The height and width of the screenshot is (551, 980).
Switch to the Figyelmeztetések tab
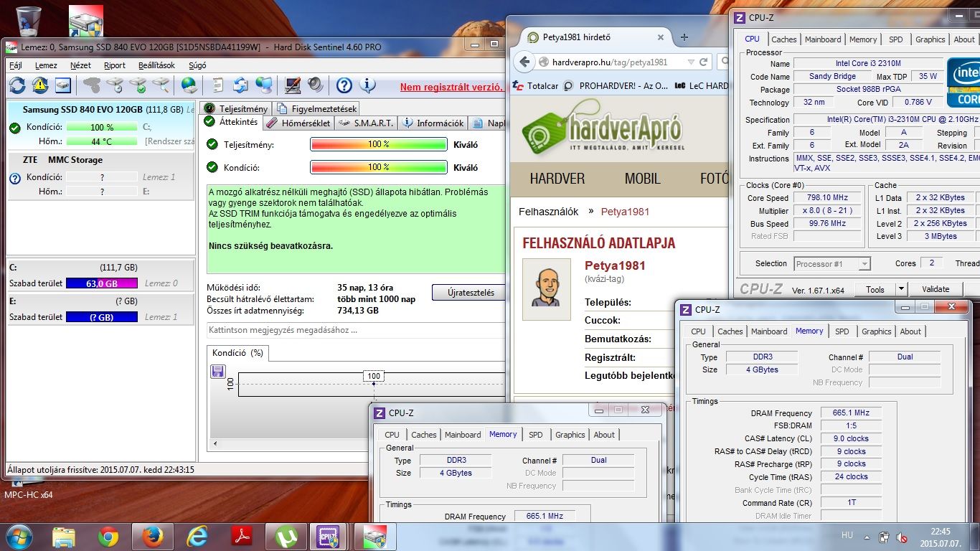tap(316, 108)
